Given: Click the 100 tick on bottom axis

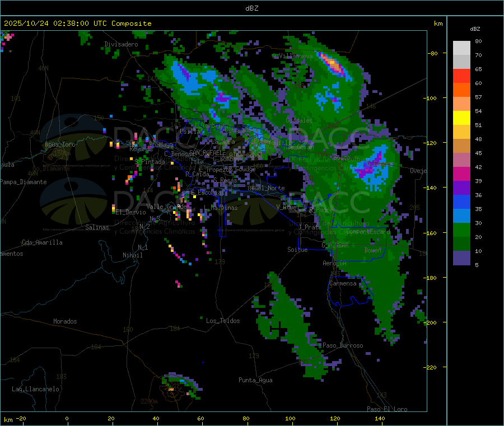Looking at the screenshot, I should (x=290, y=418).
